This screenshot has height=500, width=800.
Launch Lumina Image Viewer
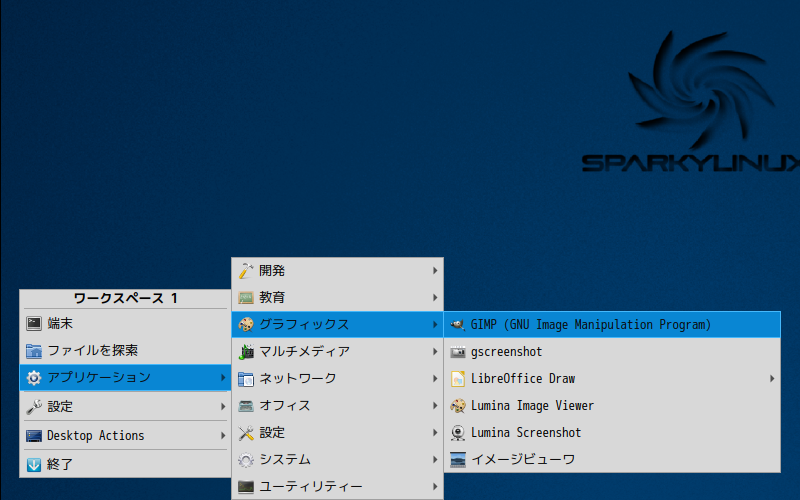pos(612,406)
